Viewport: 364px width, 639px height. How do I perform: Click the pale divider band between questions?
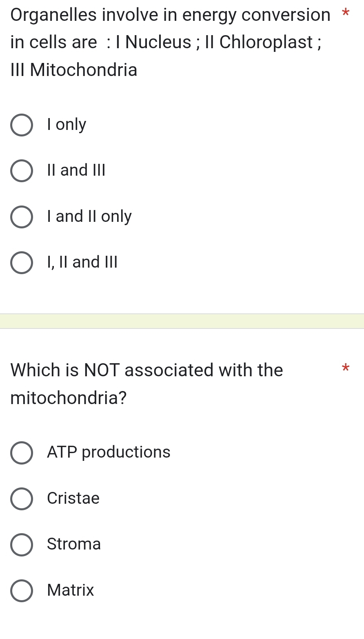point(182,321)
